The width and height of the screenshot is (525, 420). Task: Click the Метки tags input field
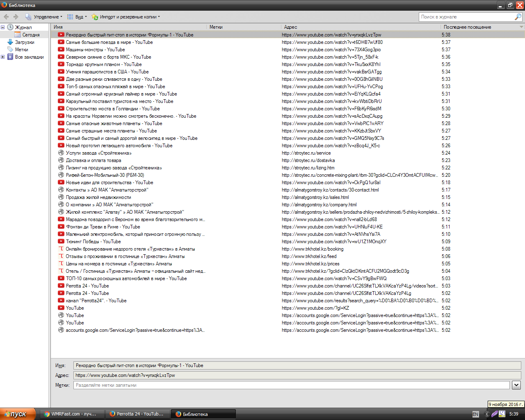coord(292,385)
